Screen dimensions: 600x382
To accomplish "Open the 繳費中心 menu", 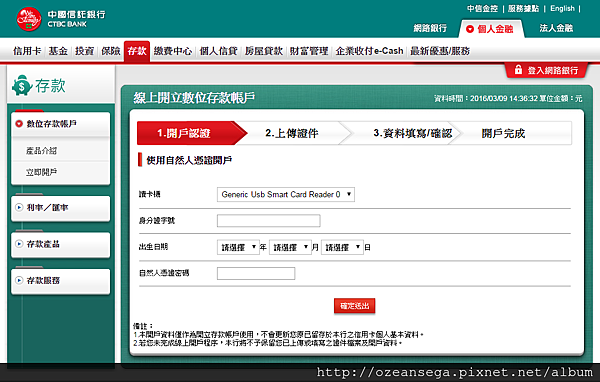I will point(173,51).
